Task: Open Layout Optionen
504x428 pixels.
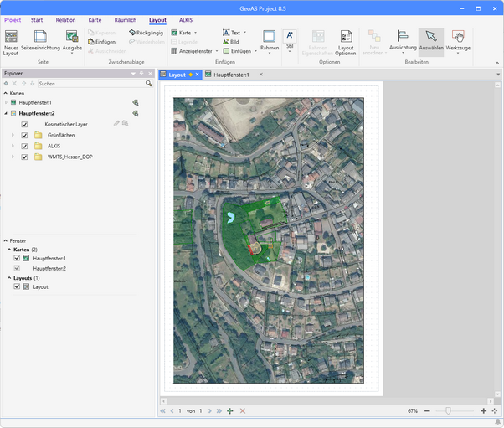Action: click(346, 43)
